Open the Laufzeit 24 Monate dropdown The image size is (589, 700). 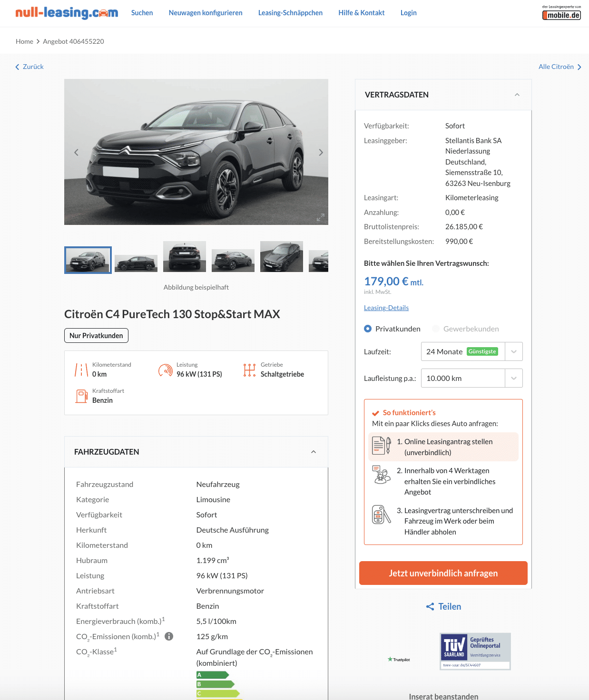pos(472,351)
